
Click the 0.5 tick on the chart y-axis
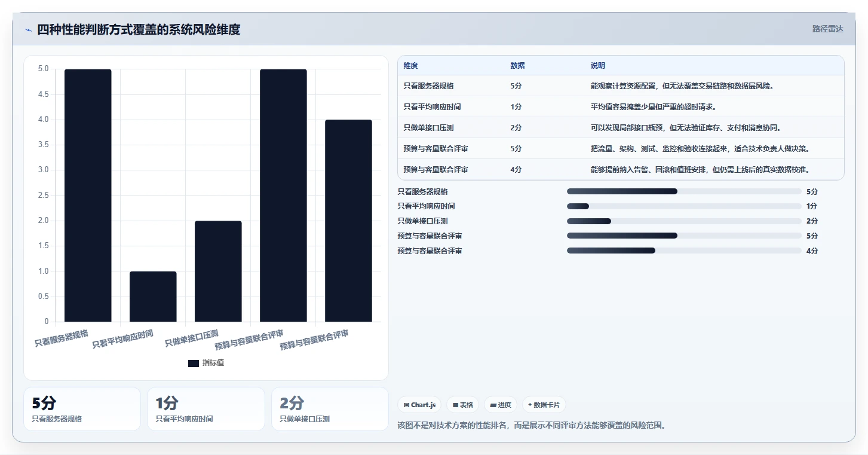click(x=43, y=297)
